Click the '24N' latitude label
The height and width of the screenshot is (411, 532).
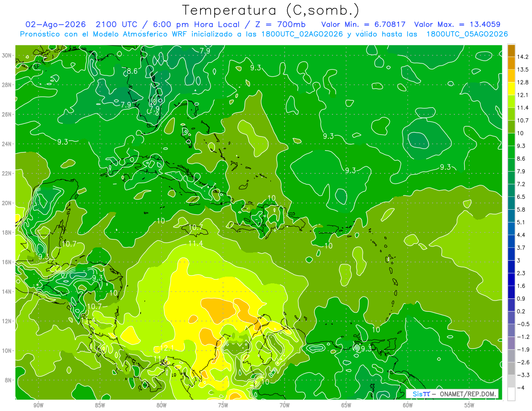(7, 144)
